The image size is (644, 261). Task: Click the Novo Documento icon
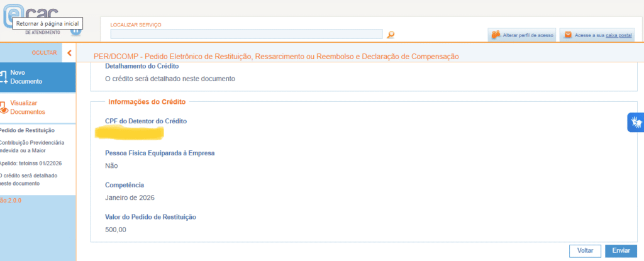coord(3,77)
